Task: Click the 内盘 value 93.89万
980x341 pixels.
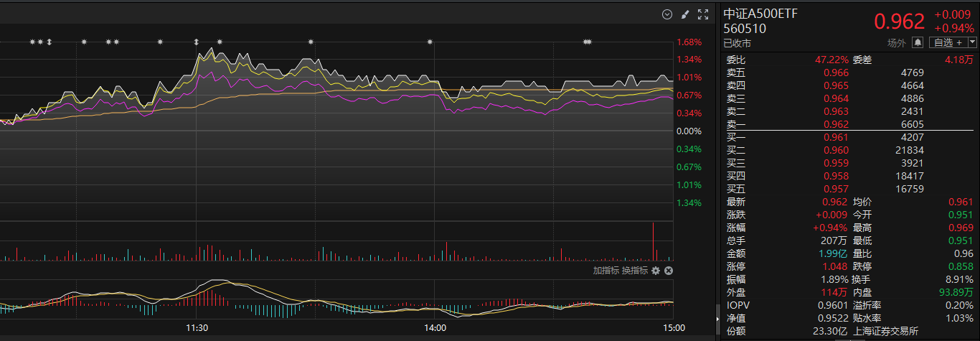Action: tap(957, 292)
